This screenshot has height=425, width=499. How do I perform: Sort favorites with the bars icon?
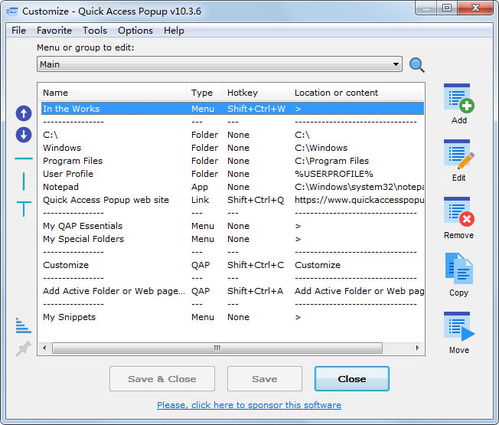click(23, 326)
